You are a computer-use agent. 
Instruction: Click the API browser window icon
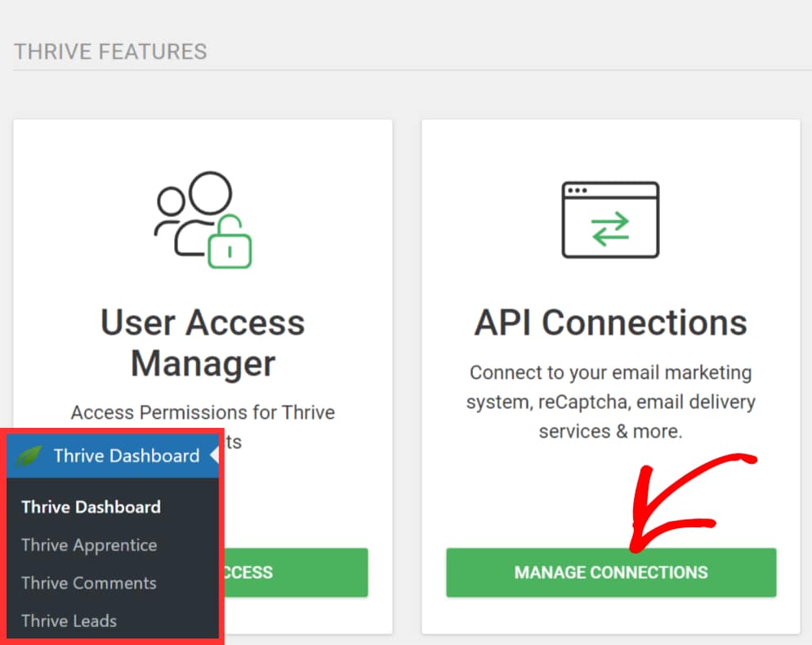click(x=610, y=220)
